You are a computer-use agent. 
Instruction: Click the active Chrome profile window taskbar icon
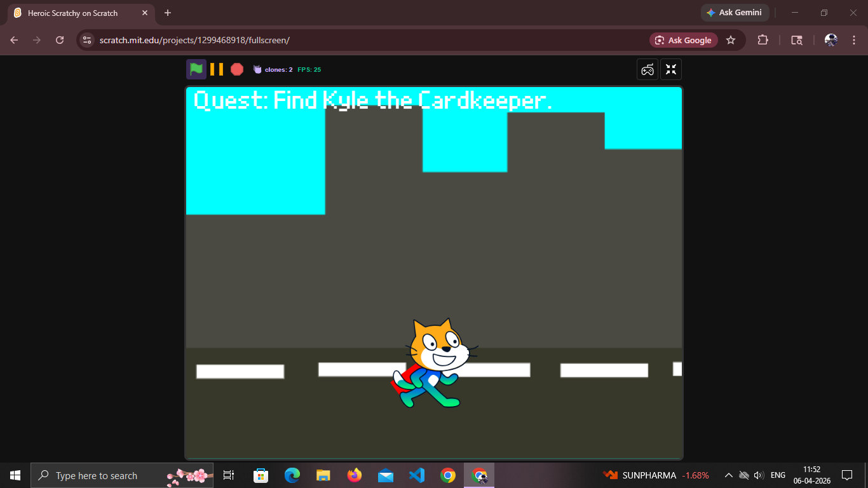(479, 475)
